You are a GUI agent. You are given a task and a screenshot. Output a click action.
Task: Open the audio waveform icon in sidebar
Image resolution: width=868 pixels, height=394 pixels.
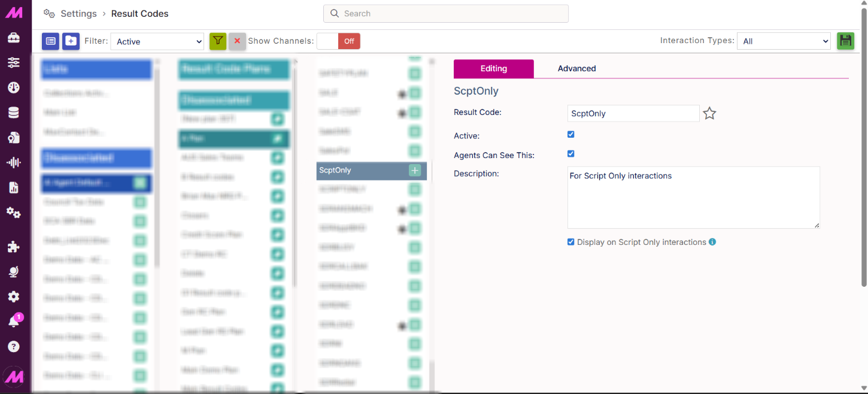14,162
